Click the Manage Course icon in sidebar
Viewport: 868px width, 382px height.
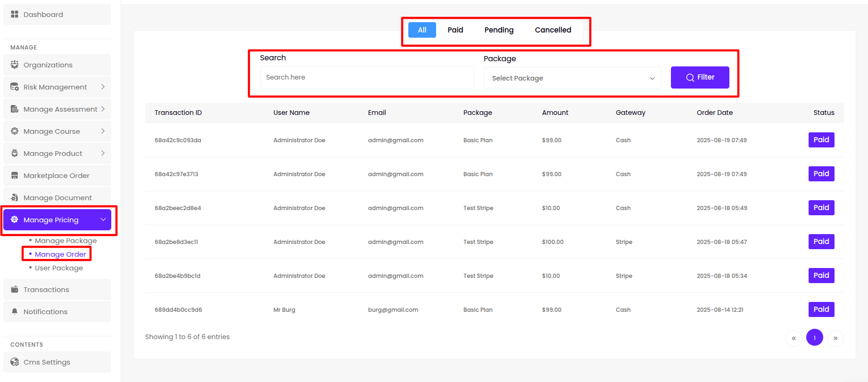point(15,131)
